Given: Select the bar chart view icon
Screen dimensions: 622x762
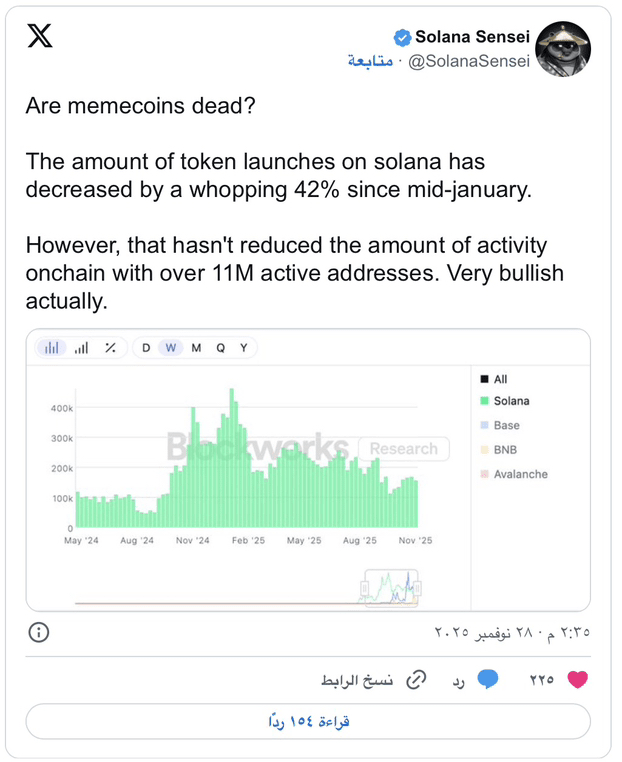Looking at the screenshot, I should [52, 348].
